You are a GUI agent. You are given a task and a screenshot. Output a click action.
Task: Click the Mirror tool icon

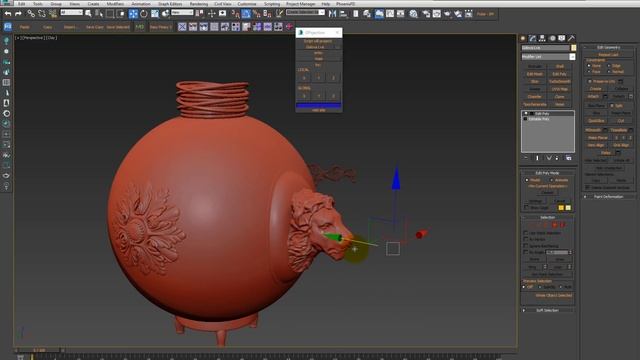(x=333, y=14)
